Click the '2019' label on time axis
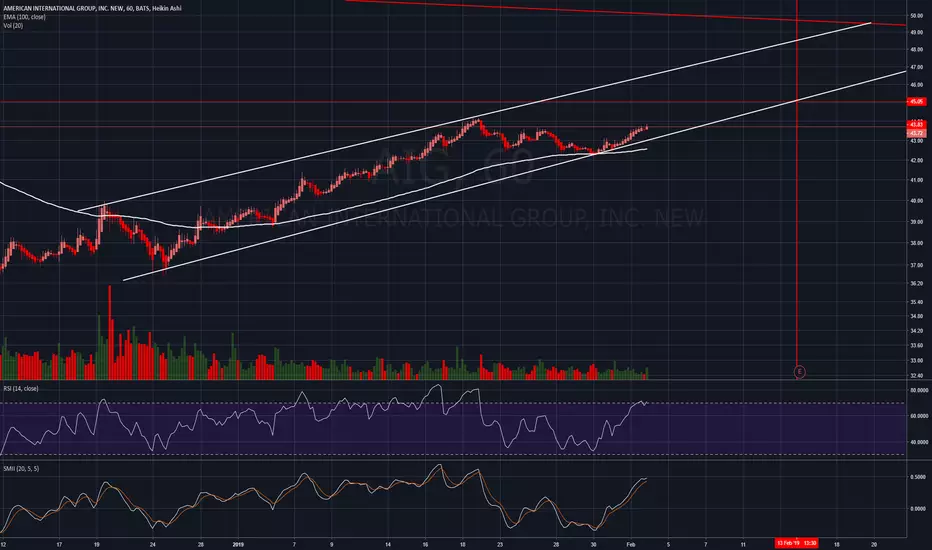This screenshot has height=550, width=932. coord(238,544)
